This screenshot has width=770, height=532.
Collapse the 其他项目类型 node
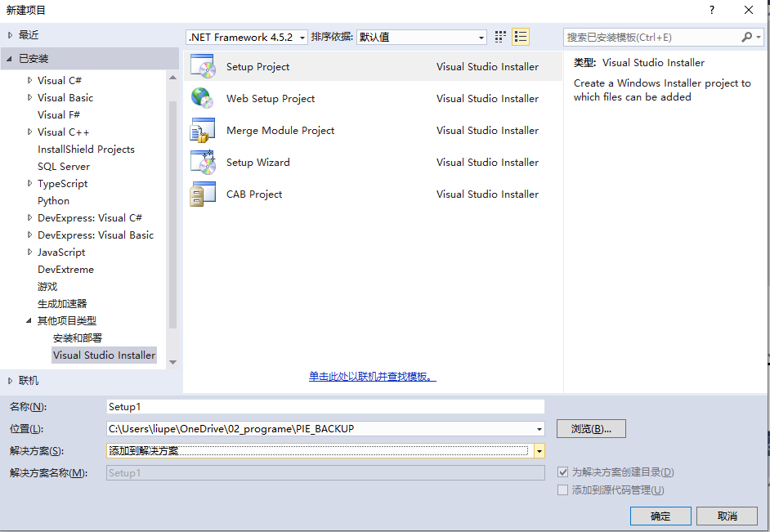click(x=29, y=320)
